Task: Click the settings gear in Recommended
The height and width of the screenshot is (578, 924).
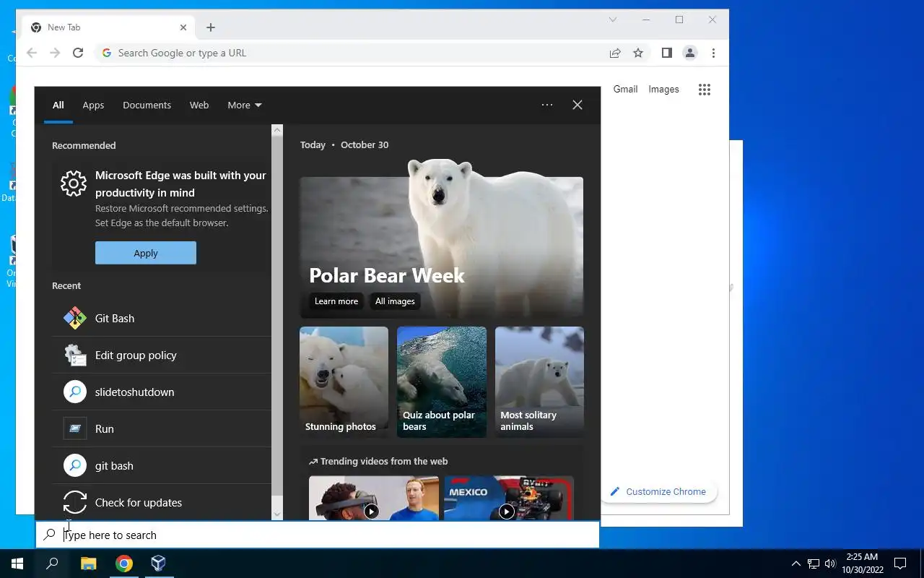Action: pyautogui.click(x=74, y=184)
